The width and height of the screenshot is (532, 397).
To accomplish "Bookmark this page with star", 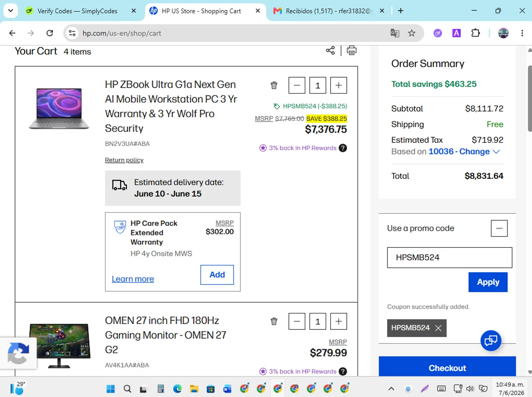I will point(411,33).
